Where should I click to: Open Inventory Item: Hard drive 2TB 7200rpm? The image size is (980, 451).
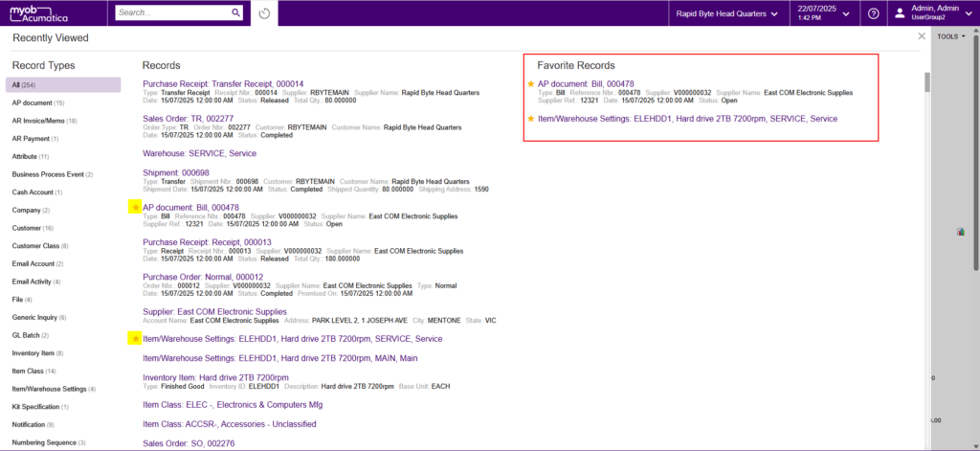click(x=215, y=378)
